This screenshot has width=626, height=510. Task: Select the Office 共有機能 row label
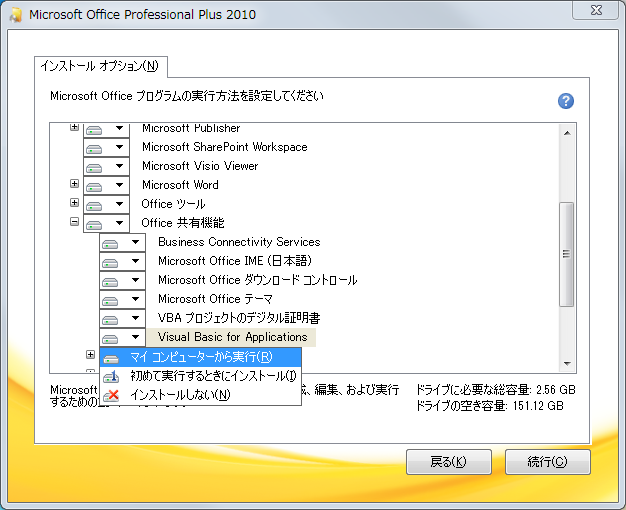pos(183,223)
